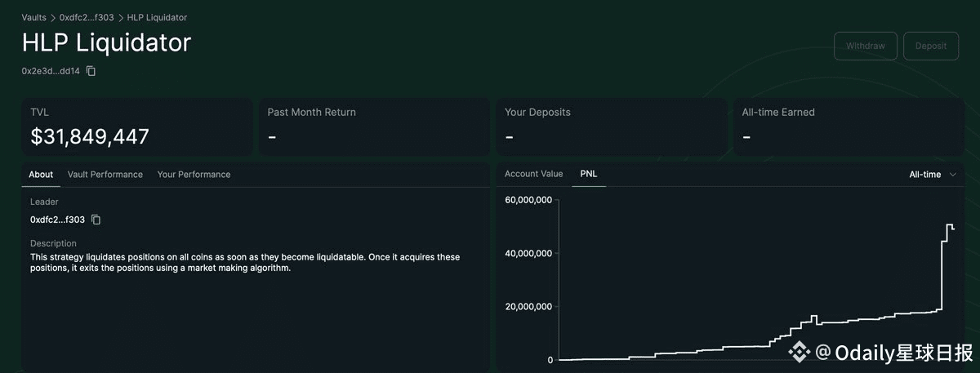Click the All-time Earned card
Viewport: 980px width, 373px height.
coord(849,127)
